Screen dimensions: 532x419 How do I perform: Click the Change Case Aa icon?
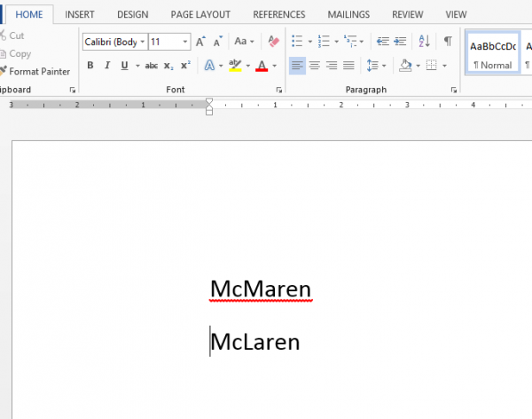pyautogui.click(x=240, y=42)
